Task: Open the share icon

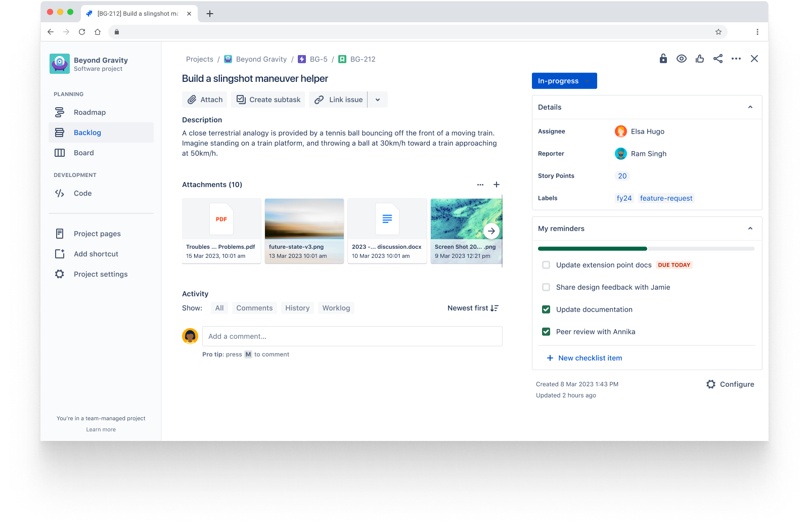Action: coord(718,59)
